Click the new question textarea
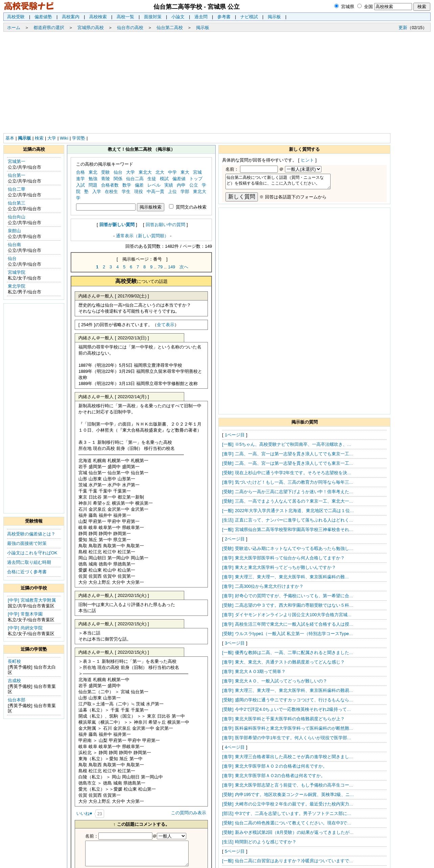 coord(278,182)
